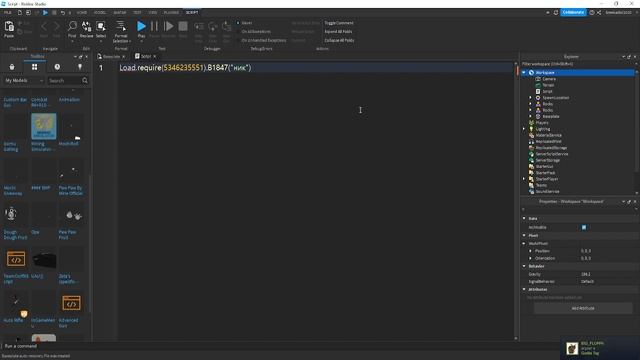This screenshot has width=640, height=360.
Task: Close the Script document tab
Action: coord(154,56)
